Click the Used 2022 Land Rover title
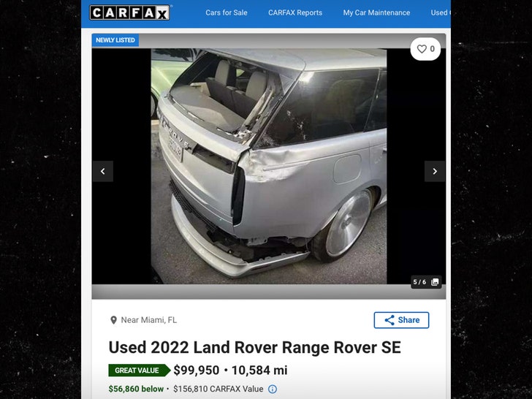This screenshot has height=399, width=532. 255,347
